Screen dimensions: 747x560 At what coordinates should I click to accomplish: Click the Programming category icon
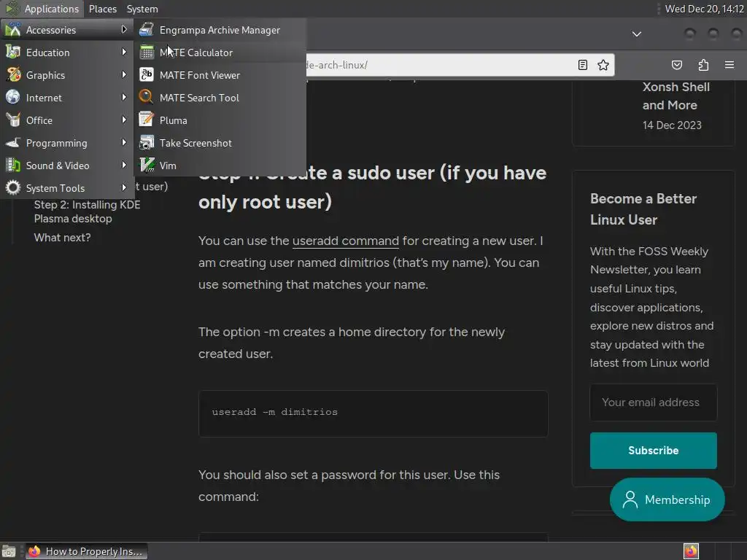pyautogui.click(x=13, y=143)
